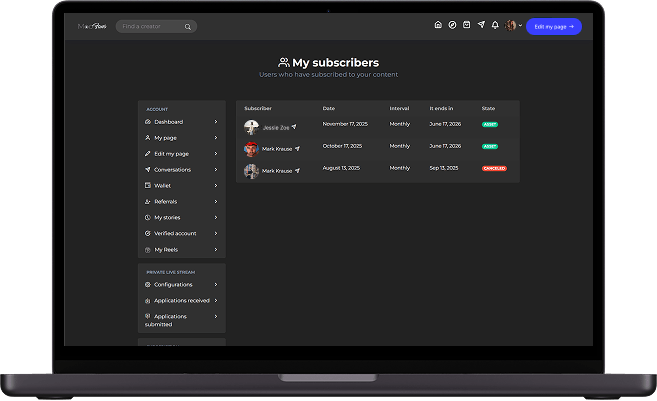Click the date November 17, 2025
This screenshot has width=657, height=401.
(345, 124)
